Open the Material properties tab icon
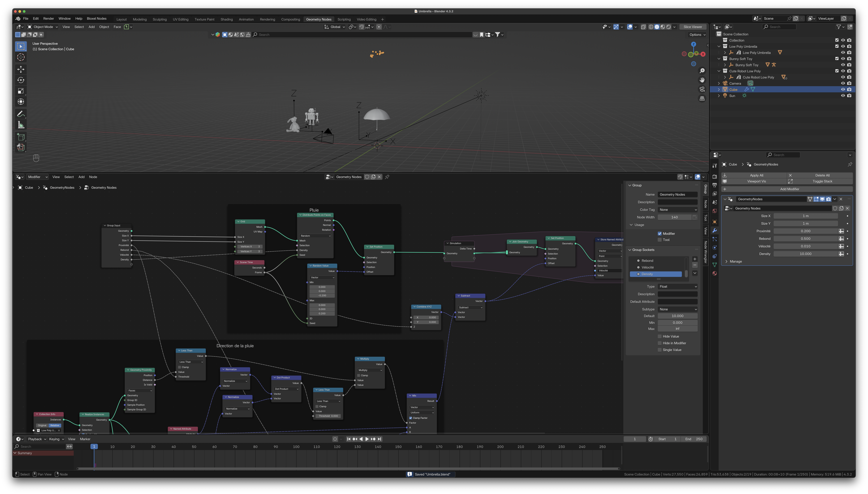Screen dimensions: 868x494 tap(714, 273)
